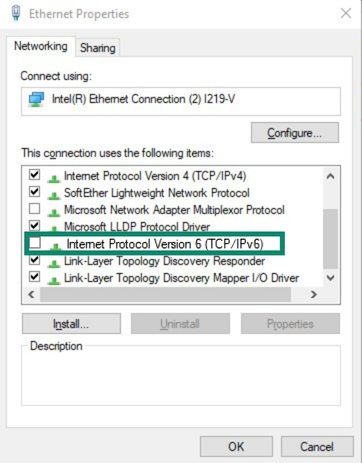
Task: Open the Configure... adapter settings button
Action: tap(295, 133)
